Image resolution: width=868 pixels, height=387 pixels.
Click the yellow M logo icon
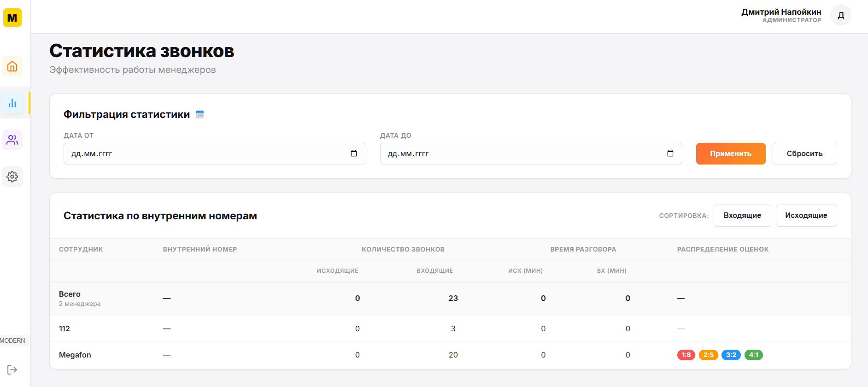pyautogui.click(x=12, y=18)
